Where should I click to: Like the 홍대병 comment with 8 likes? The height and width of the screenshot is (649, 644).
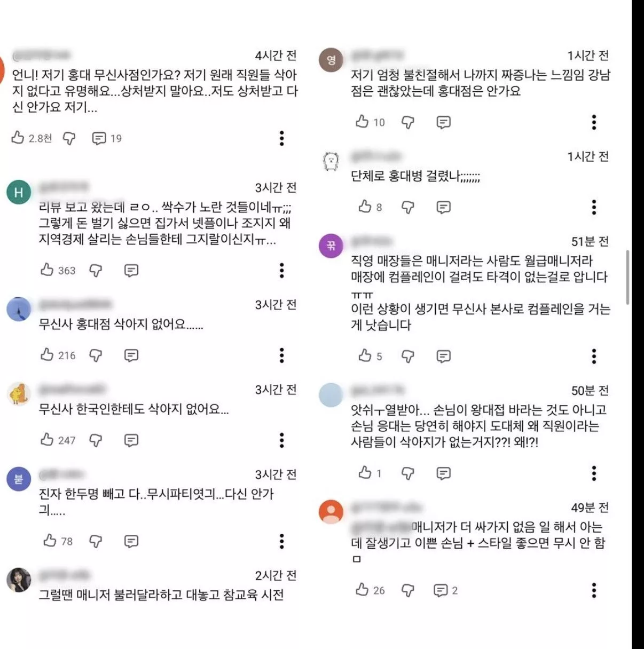point(365,207)
